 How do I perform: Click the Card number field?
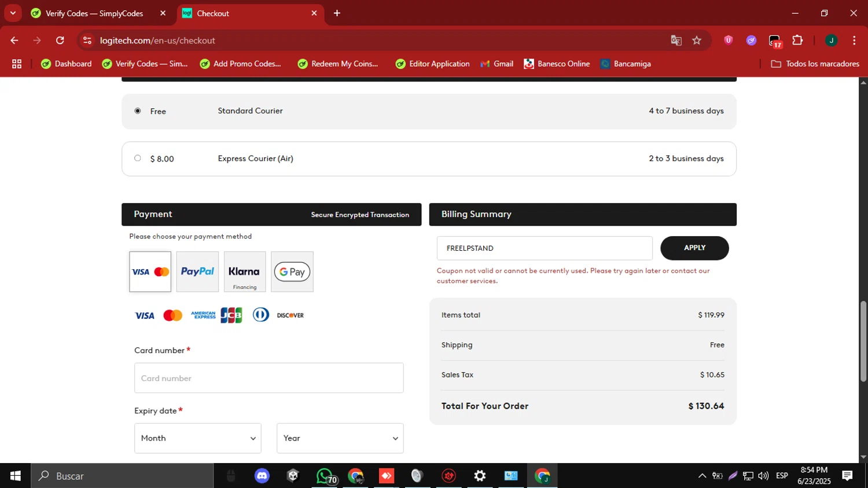(x=269, y=378)
